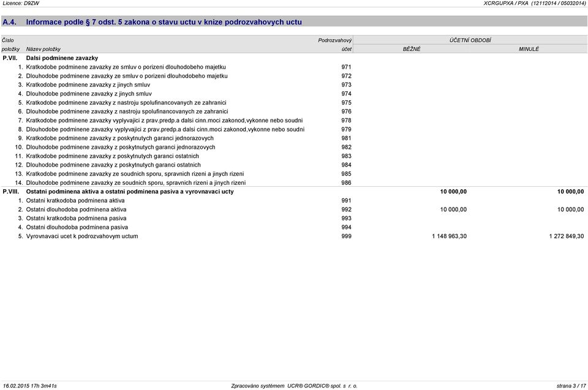Click 'Ostatni kratkodoba podminena aktiva' row
Screen dimensions: 588x390
pos(294,201)
